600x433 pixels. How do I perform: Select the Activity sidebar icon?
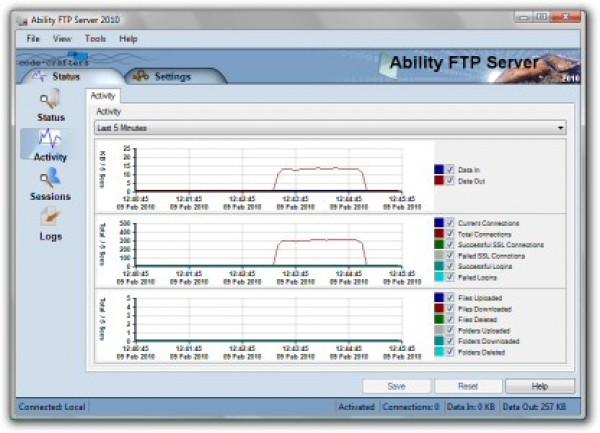(x=50, y=143)
